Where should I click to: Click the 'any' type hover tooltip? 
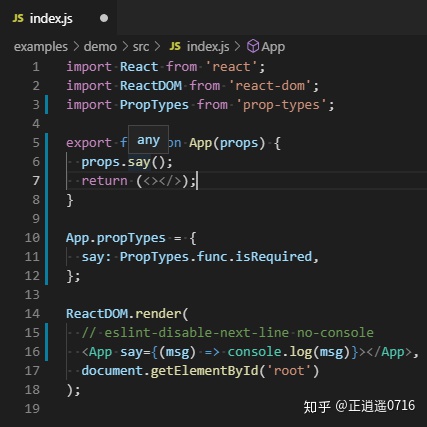148,140
